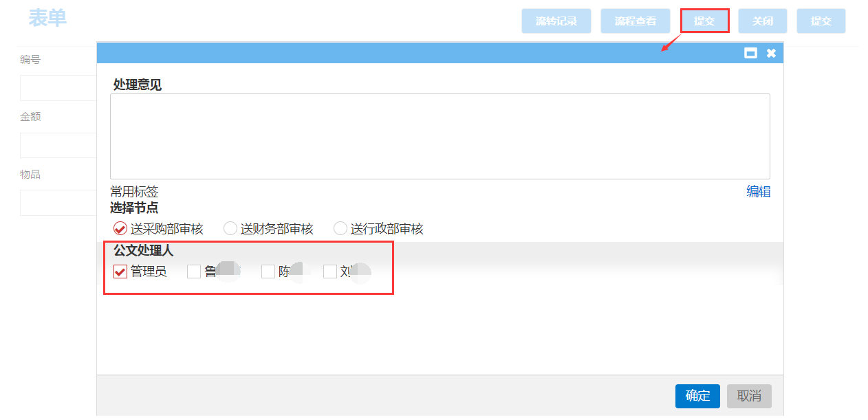The image size is (868, 420).
Task: Click into the 处理意见 text area
Action: click(440, 136)
